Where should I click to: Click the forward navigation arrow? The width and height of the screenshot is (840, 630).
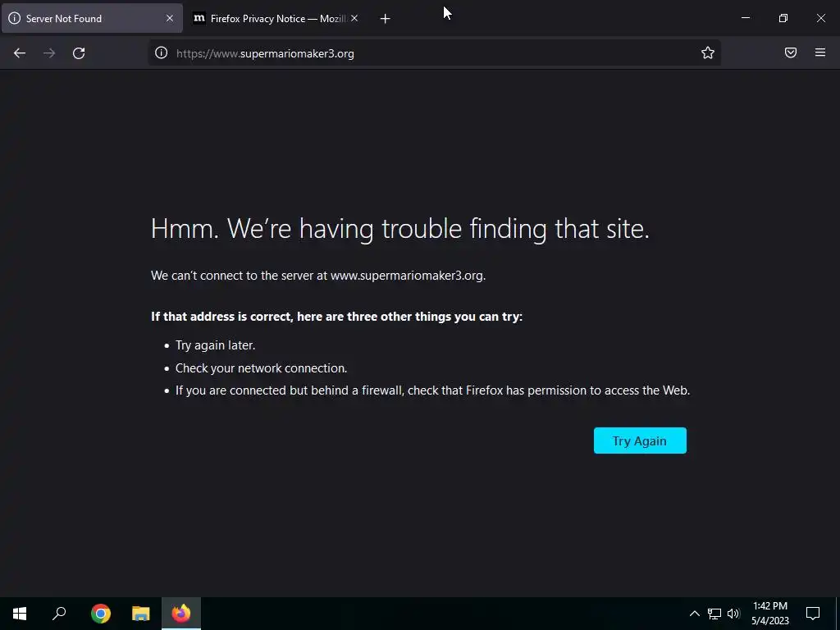pos(49,53)
